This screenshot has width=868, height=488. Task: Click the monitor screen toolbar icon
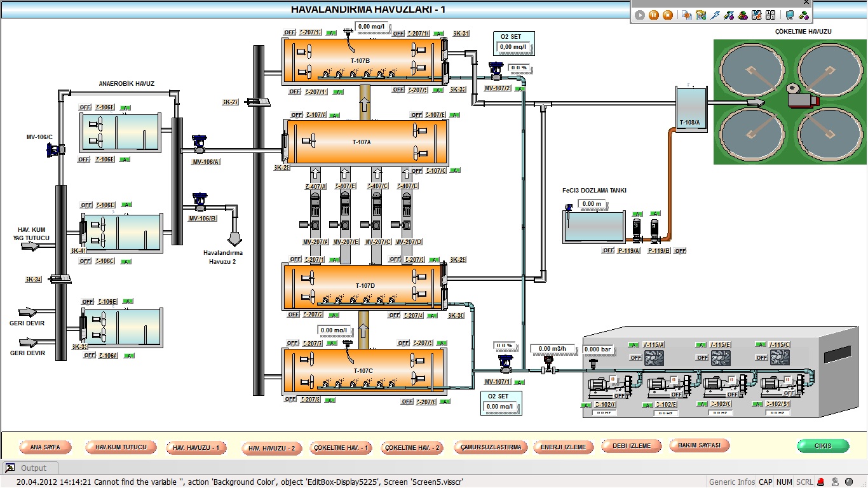790,15
